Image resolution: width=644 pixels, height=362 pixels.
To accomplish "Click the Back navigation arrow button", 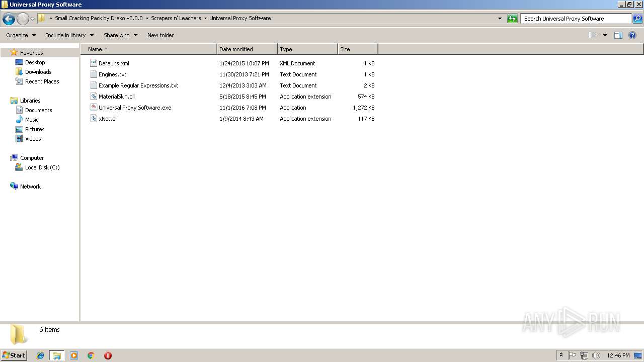I will pyautogui.click(x=9, y=19).
